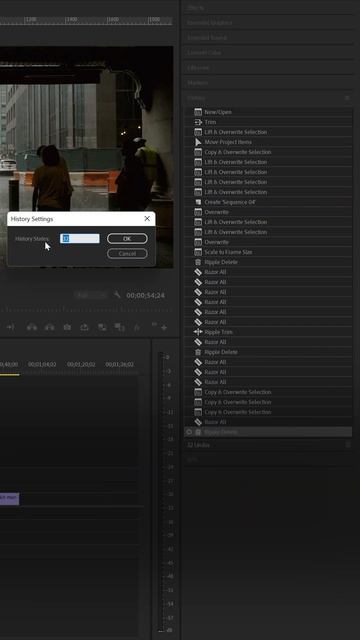Select the highlighted last Ripple Delete state
Viewport: 360px width, 640px height.
(x=268, y=432)
